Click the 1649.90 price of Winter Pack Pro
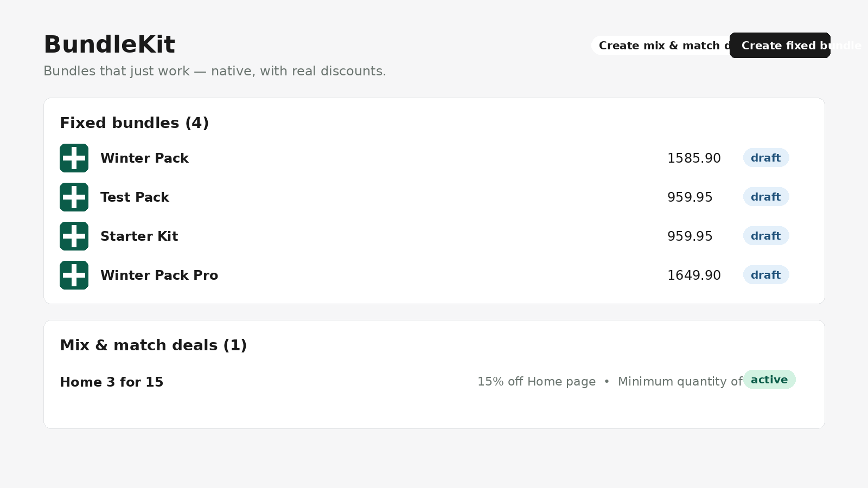The height and width of the screenshot is (488, 868). 694,275
